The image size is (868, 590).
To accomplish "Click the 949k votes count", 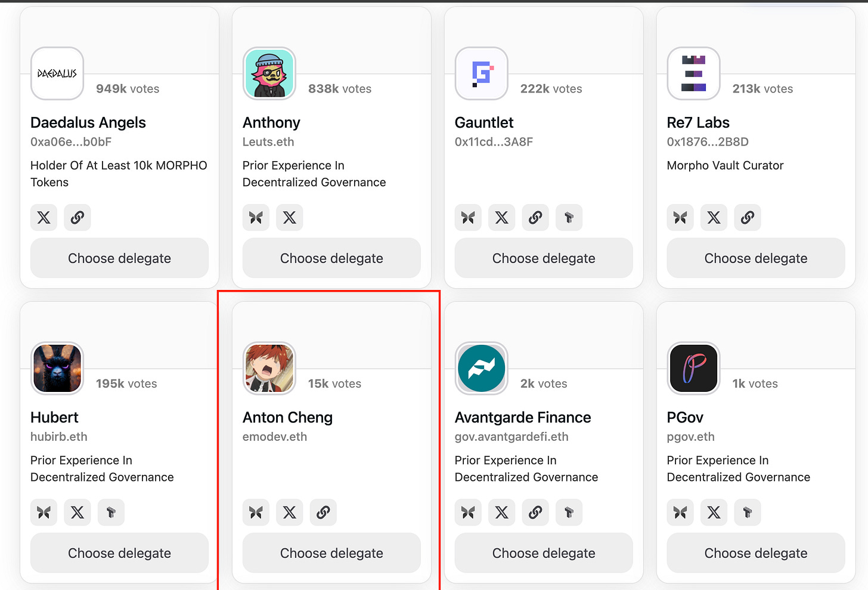I will [128, 89].
